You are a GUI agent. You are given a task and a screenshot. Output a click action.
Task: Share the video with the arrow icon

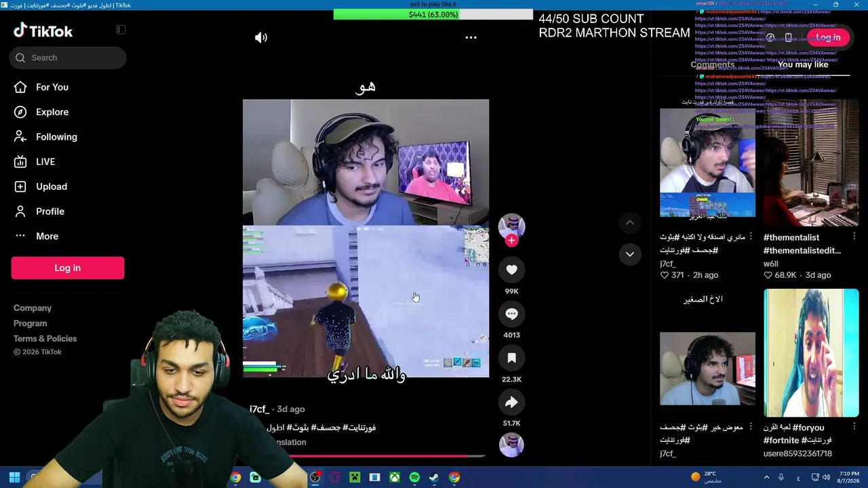[x=511, y=402]
